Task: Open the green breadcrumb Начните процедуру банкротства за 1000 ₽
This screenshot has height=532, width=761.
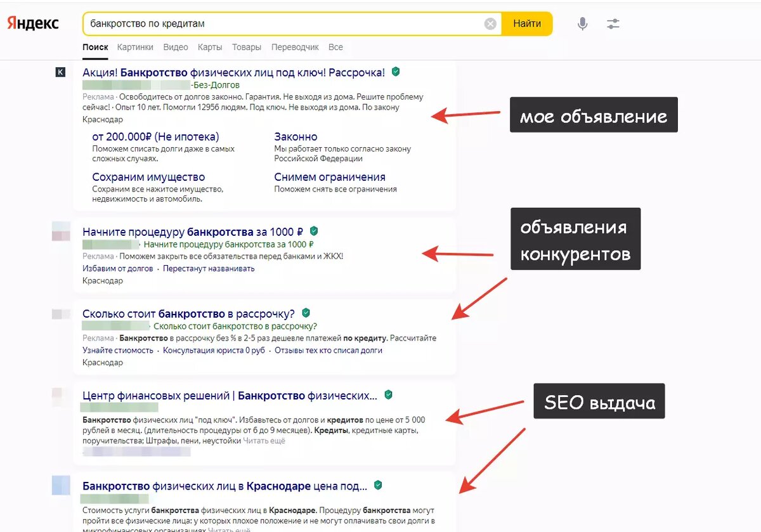Action: point(229,244)
